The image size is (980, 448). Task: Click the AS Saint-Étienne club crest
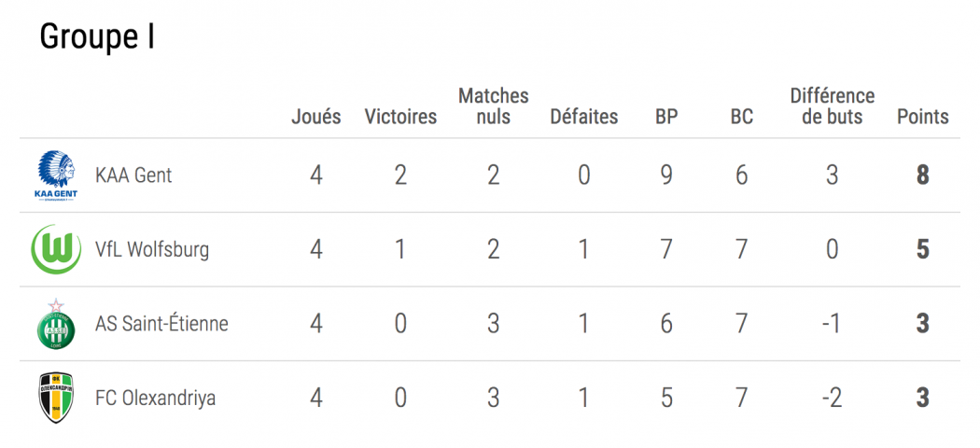click(x=56, y=324)
